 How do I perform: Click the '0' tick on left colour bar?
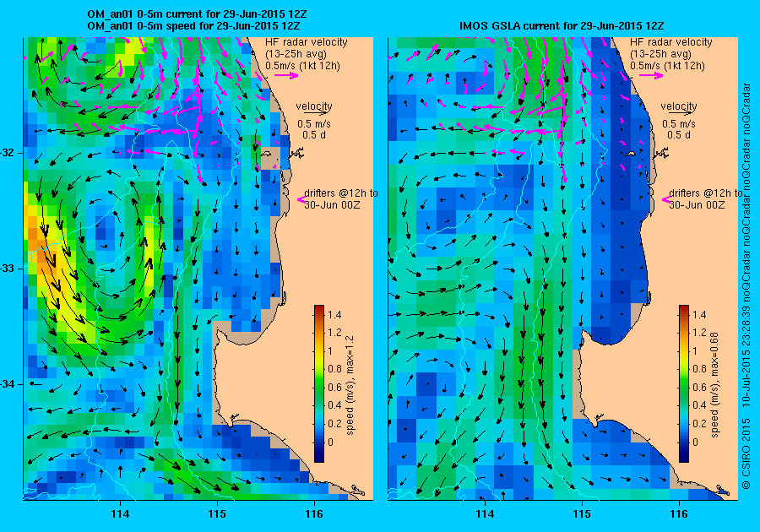(330, 442)
